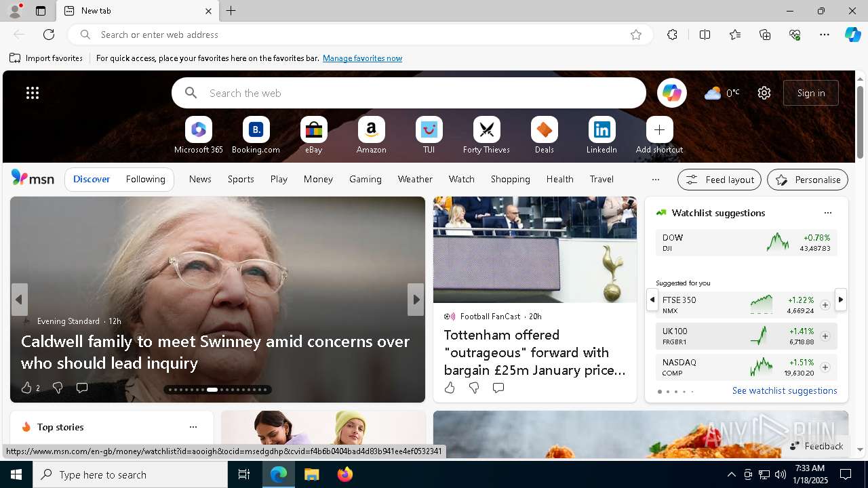The height and width of the screenshot is (488, 868).
Task: Open the Collections toolbar icon
Action: [x=765, y=35]
